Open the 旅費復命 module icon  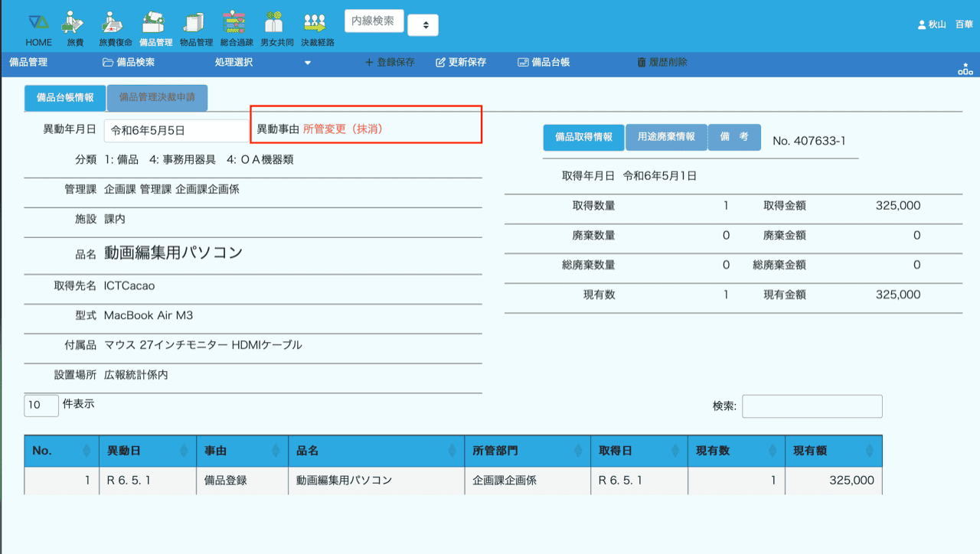116,29
